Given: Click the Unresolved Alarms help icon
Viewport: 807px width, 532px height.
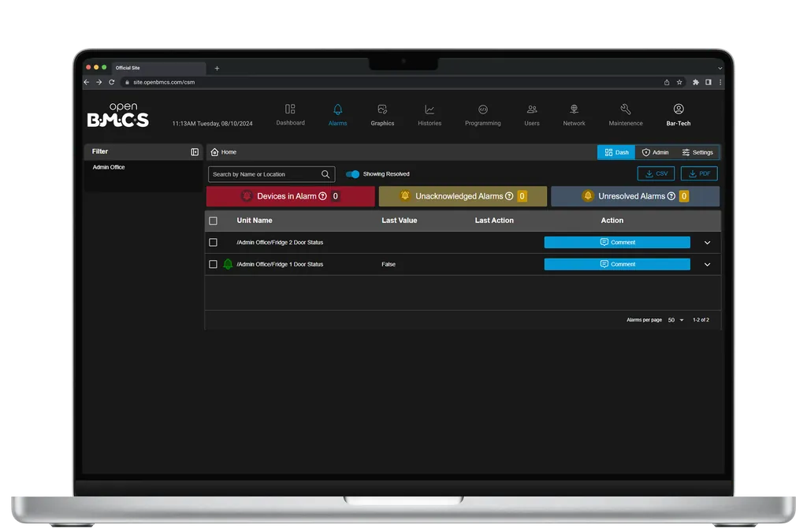Looking at the screenshot, I should tap(671, 196).
